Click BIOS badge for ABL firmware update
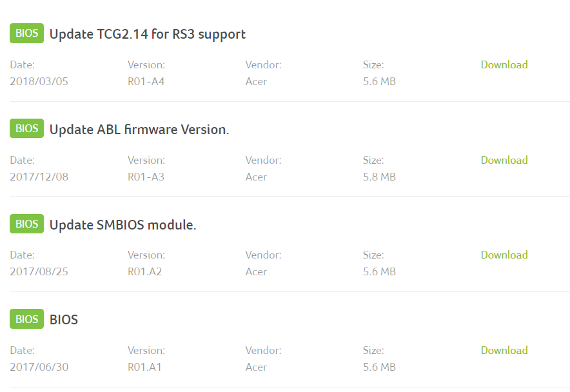Screen dimensions: 570x392 pyautogui.click(x=26, y=128)
